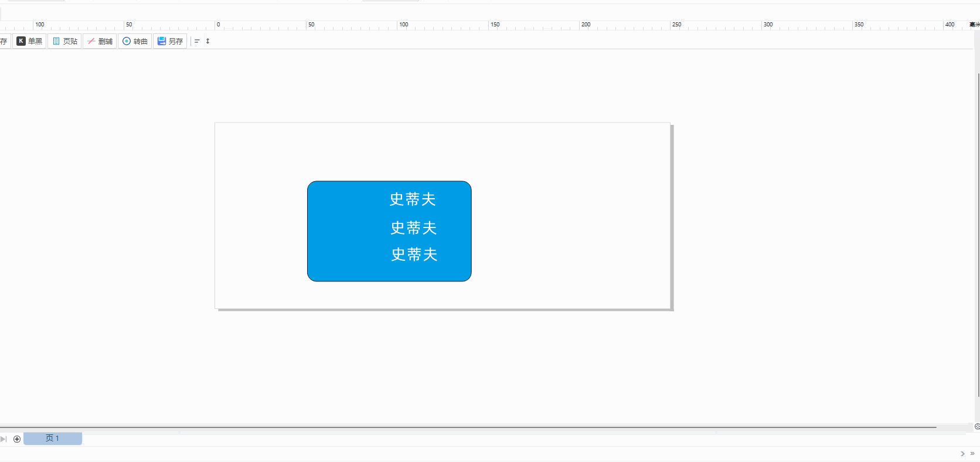Add a new page with plus icon
Image resolution: width=980 pixels, height=462 pixels.
tap(17, 439)
